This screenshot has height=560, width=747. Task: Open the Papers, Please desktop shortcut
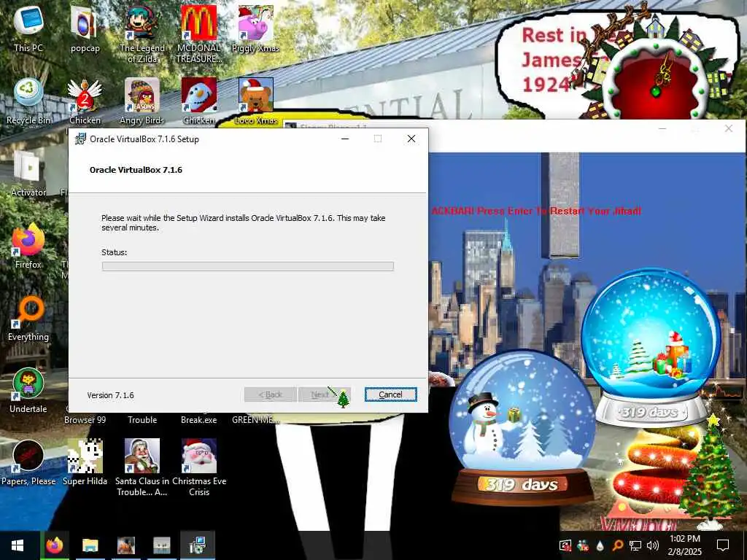pyautogui.click(x=28, y=463)
